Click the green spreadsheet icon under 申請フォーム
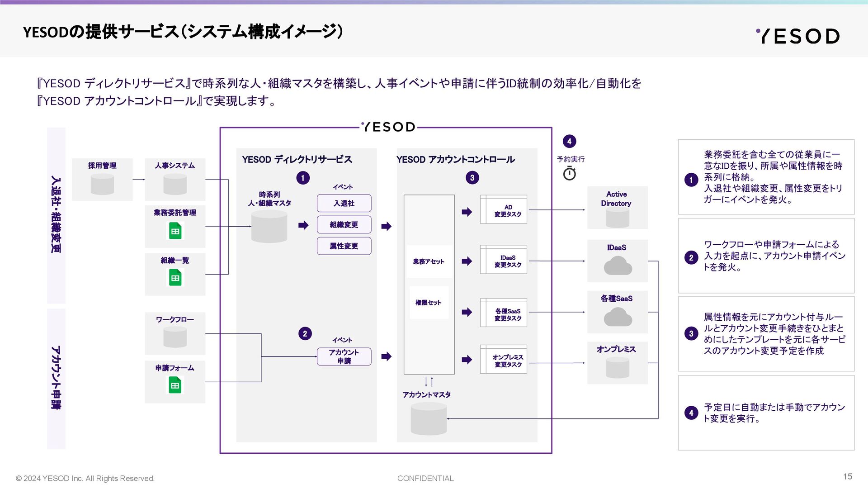Image resolution: width=868 pixels, height=489 pixels. click(175, 385)
